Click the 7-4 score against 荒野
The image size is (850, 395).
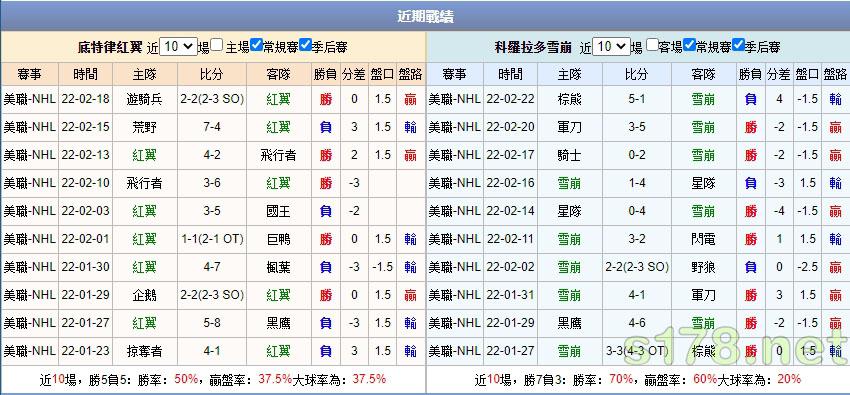tap(211, 127)
